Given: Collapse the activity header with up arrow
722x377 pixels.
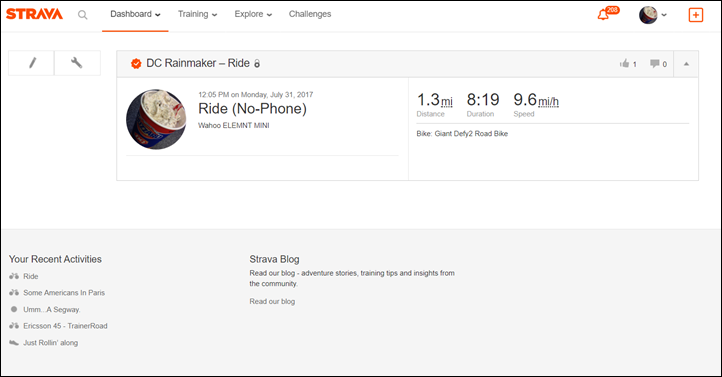Looking at the screenshot, I should click(x=686, y=64).
